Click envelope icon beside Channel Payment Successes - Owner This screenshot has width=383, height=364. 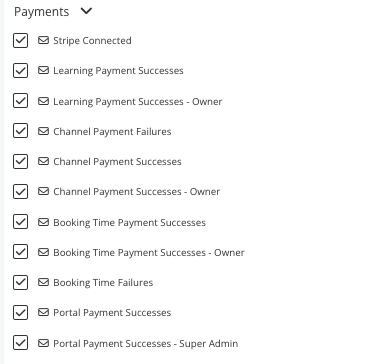tap(43, 191)
